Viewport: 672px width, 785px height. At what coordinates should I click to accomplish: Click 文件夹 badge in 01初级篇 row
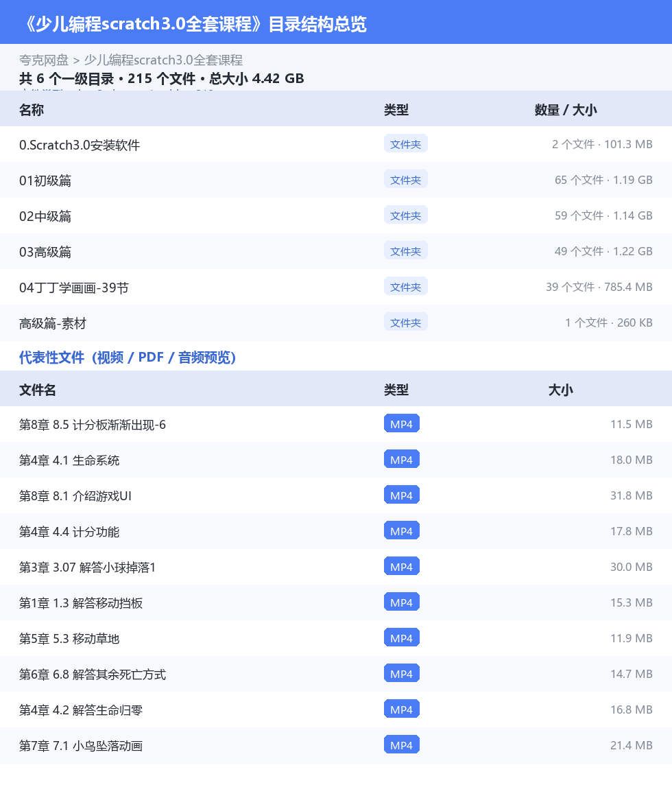405,179
